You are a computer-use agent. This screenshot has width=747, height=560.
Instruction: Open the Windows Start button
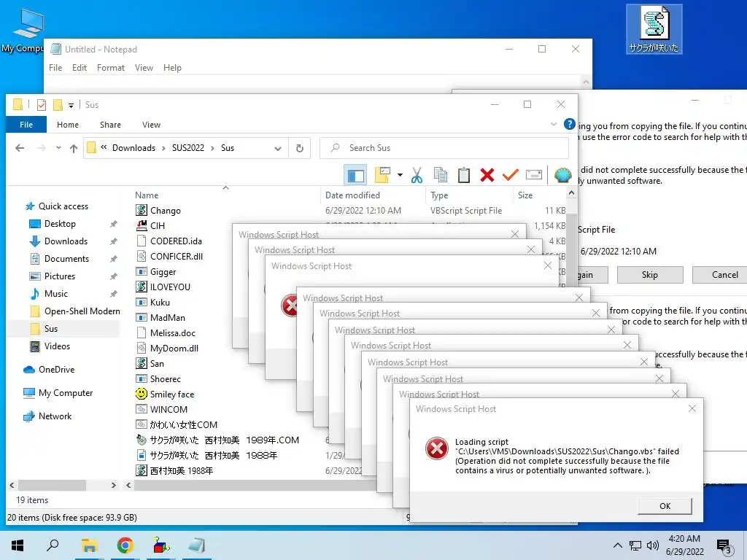[x=18, y=545]
